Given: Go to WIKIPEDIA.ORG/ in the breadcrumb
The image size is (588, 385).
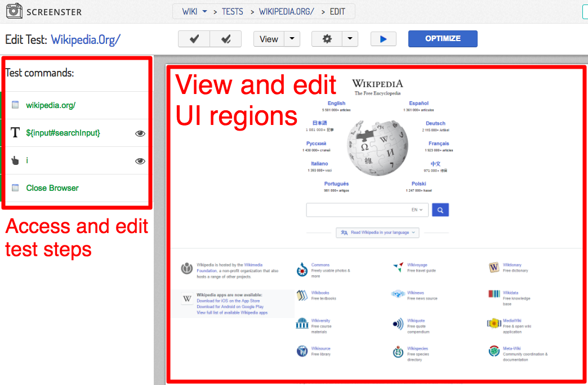Looking at the screenshot, I should pos(287,12).
